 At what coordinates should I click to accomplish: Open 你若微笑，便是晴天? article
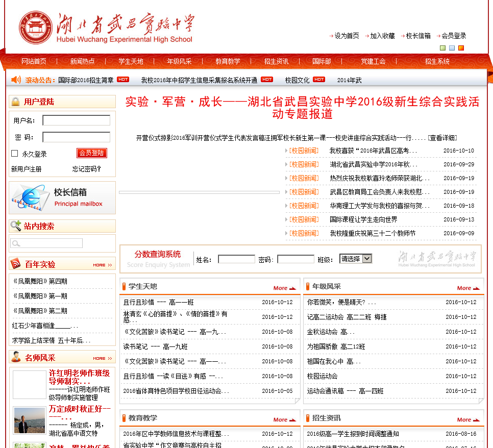[341, 302]
